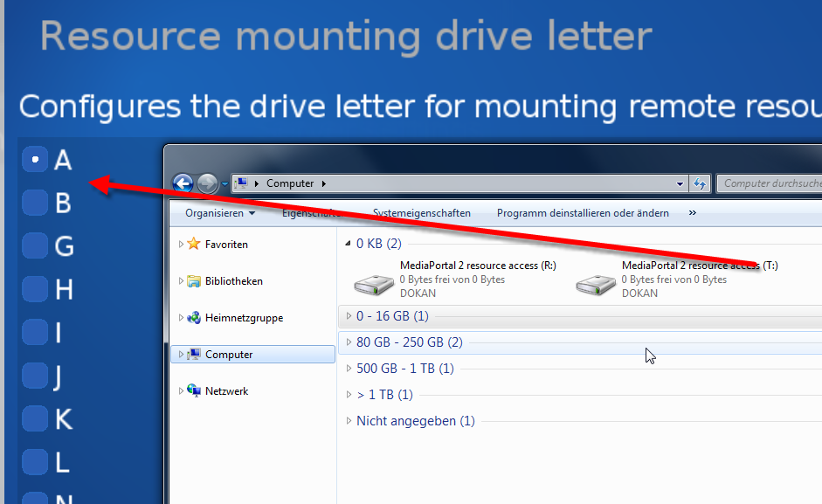
Task: Expand the 0 - 16 GB group
Action: point(349,315)
